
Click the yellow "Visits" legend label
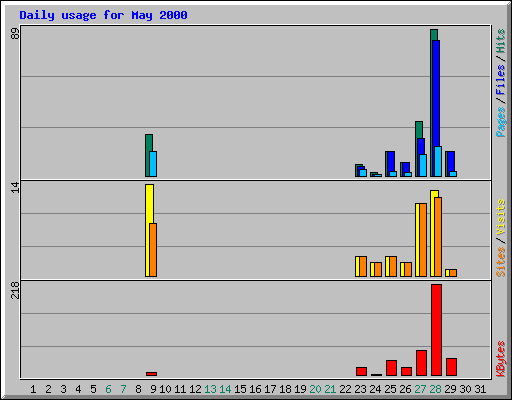pos(500,217)
